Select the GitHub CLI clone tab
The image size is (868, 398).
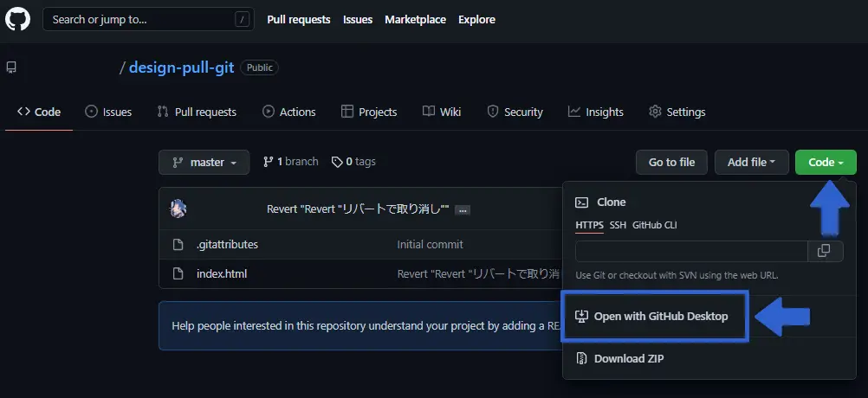click(x=654, y=225)
